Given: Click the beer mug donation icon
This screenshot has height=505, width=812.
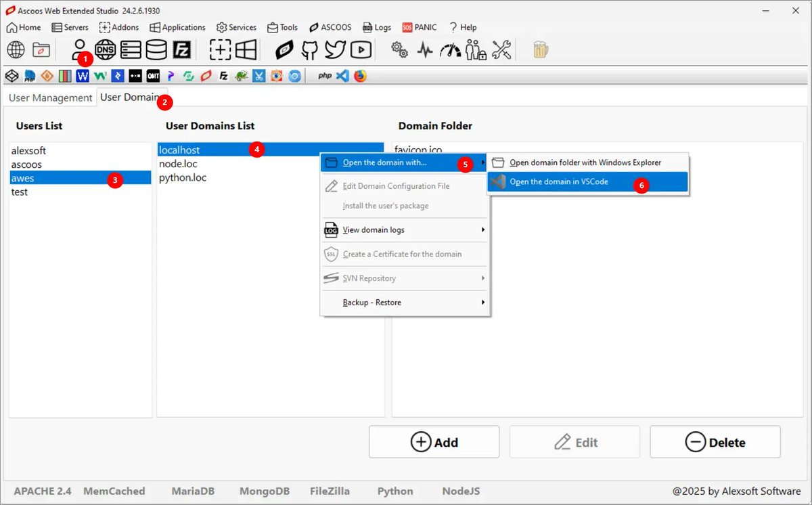Looking at the screenshot, I should point(539,49).
